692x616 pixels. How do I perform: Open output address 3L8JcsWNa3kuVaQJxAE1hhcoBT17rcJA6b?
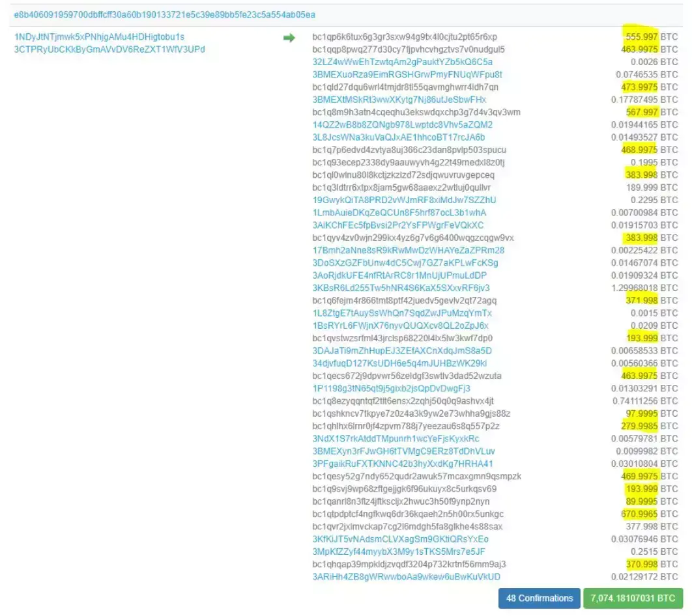398,137
